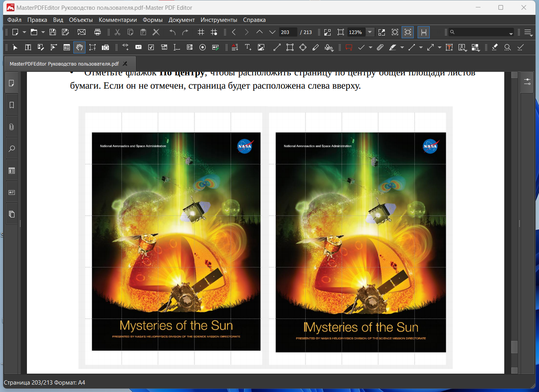
Task: Expand the line annotation dropdown arrow
Action: [421, 47]
